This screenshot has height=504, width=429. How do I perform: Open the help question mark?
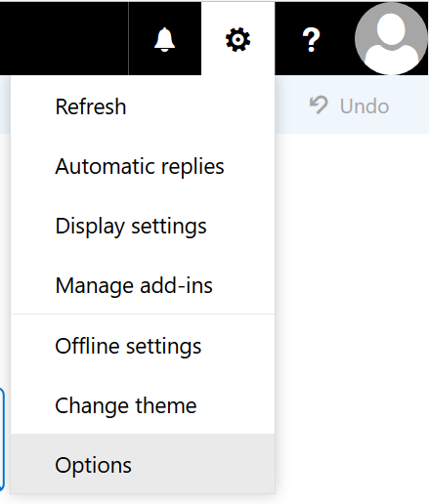[x=311, y=39]
